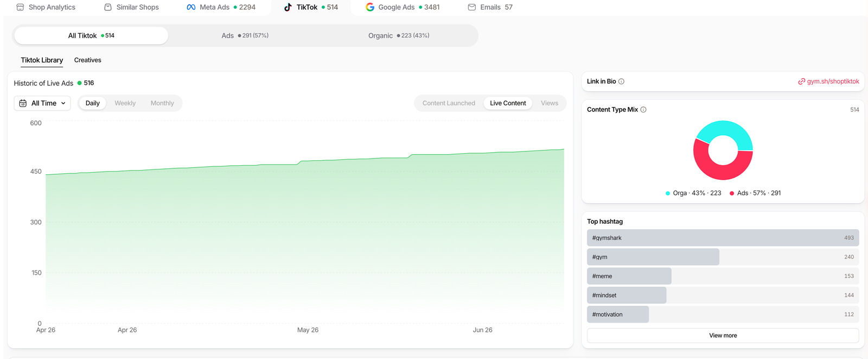Image resolution: width=868 pixels, height=359 pixels.
Task: Click the 240 count for #gym
Action: 848,257
